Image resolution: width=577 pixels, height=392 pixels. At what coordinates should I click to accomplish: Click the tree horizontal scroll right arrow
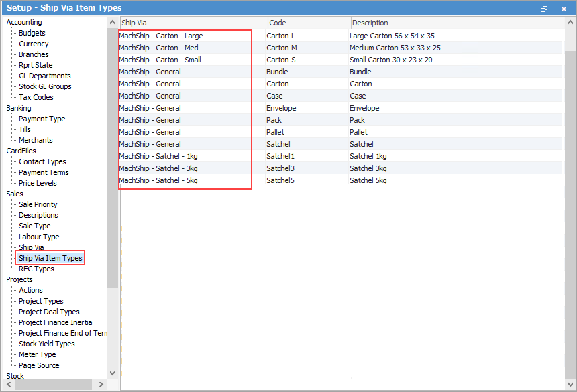[x=101, y=384]
